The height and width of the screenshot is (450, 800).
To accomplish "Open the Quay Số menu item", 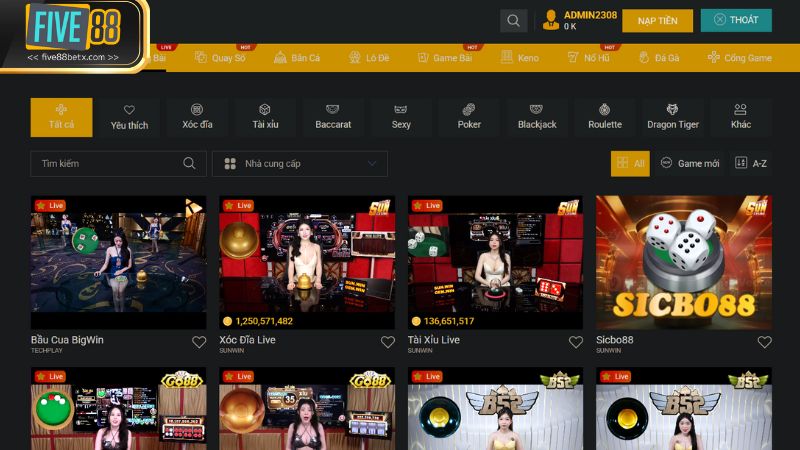I will coord(220,58).
